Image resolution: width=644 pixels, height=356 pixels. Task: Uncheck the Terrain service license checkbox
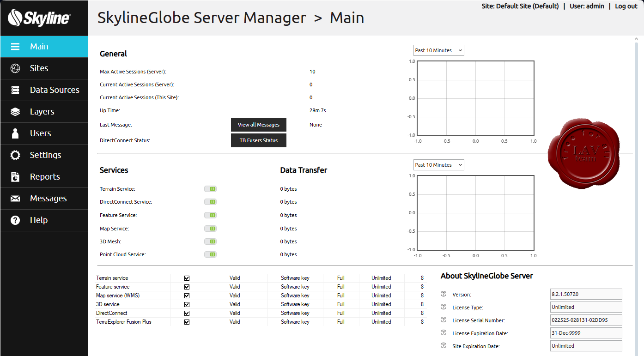tap(187, 278)
